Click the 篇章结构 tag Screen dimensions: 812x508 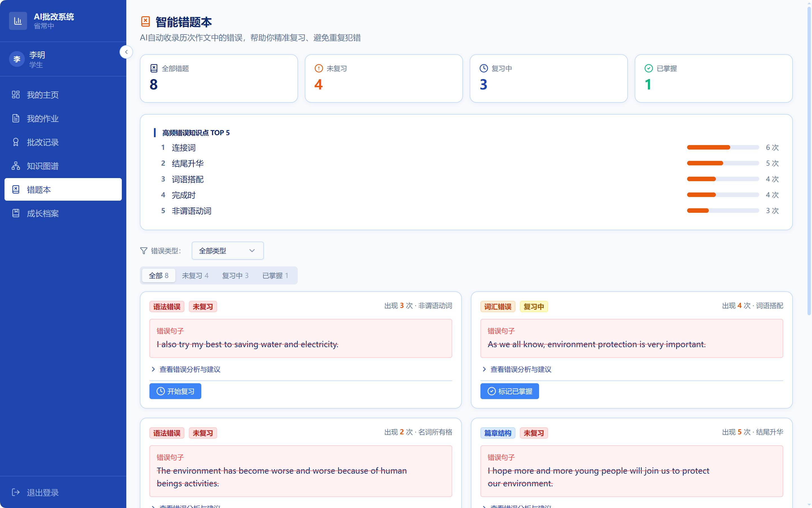(x=498, y=433)
